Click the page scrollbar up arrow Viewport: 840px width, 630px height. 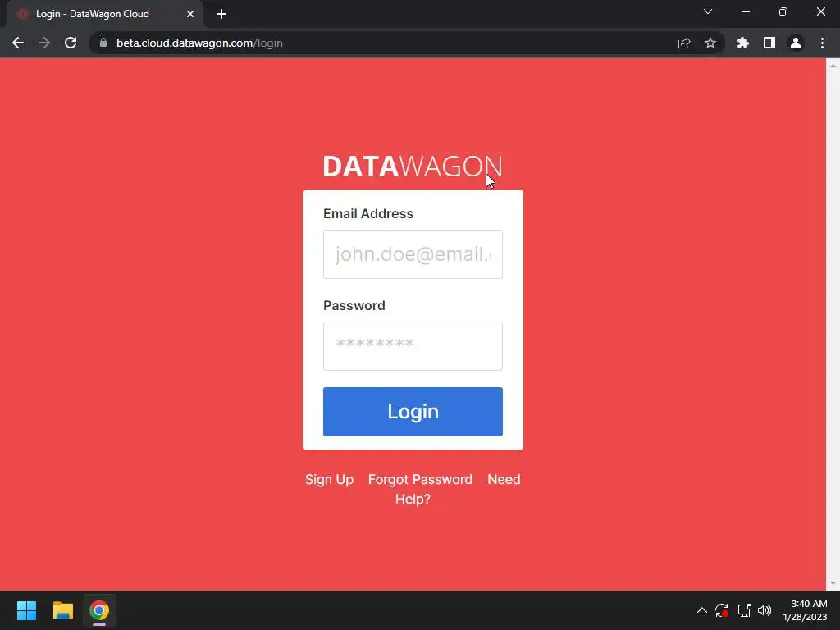click(x=833, y=66)
